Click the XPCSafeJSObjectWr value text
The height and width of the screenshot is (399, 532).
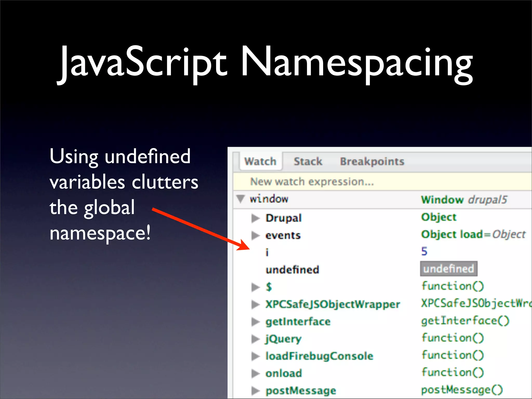[476, 303]
